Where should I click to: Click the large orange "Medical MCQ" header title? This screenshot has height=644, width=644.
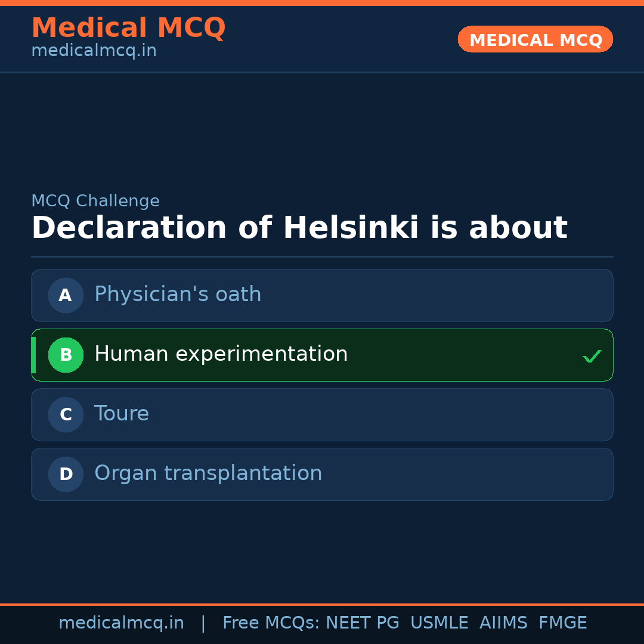coord(128,28)
